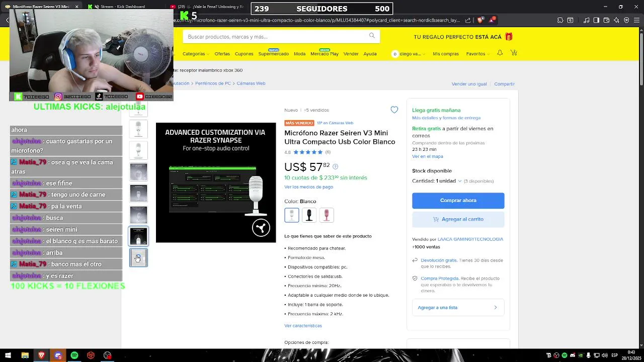
Task: Click the Compartir link
Action: click(x=504, y=84)
